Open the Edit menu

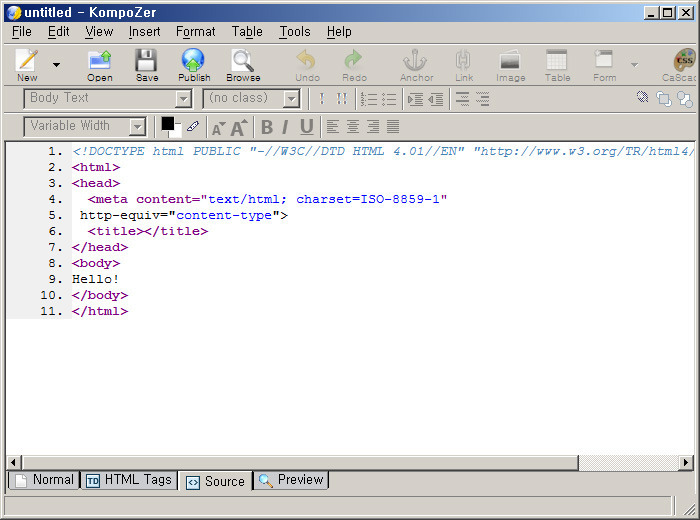click(58, 32)
